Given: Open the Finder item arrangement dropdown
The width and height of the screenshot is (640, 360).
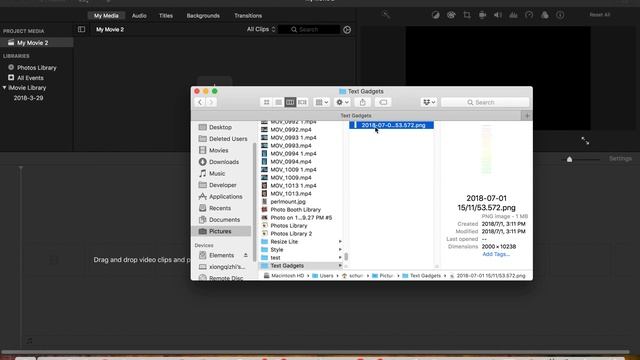Looking at the screenshot, I should pyautogui.click(x=322, y=102).
